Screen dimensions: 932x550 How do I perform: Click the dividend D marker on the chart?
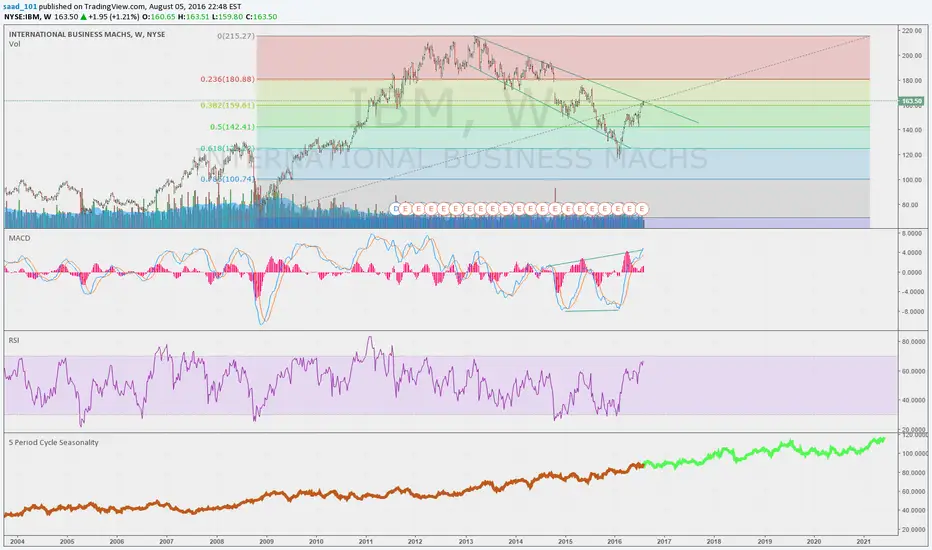396,209
